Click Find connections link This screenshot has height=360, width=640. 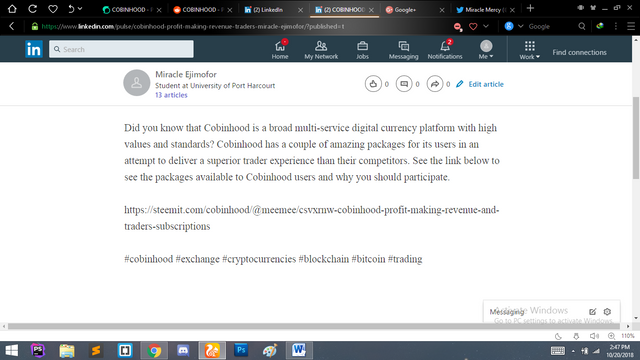(x=579, y=52)
